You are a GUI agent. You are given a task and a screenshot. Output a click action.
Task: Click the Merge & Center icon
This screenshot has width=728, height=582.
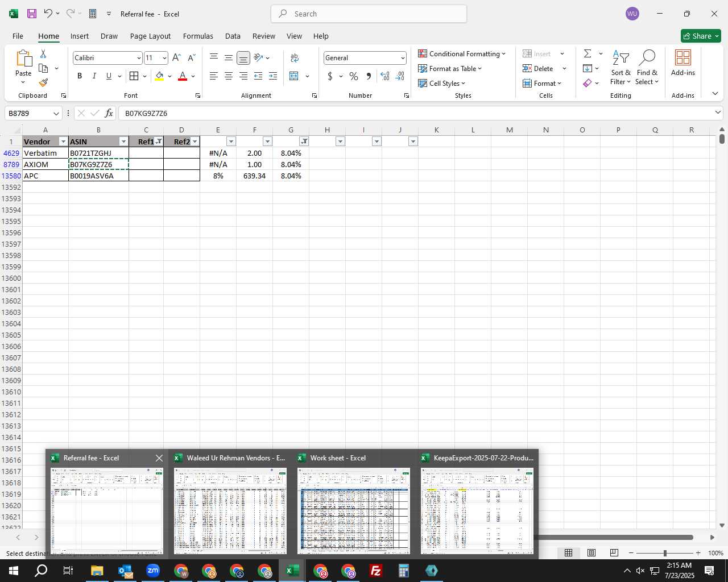[x=294, y=76]
